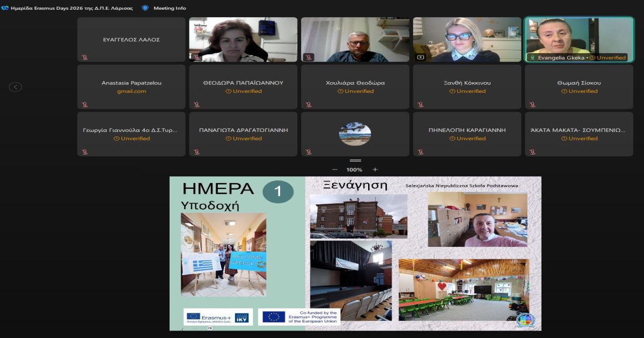Image resolution: width=644 pixels, height=338 pixels.
Task: Click Unverified status under Ξανθή Κόκκινου
Action: (467, 91)
